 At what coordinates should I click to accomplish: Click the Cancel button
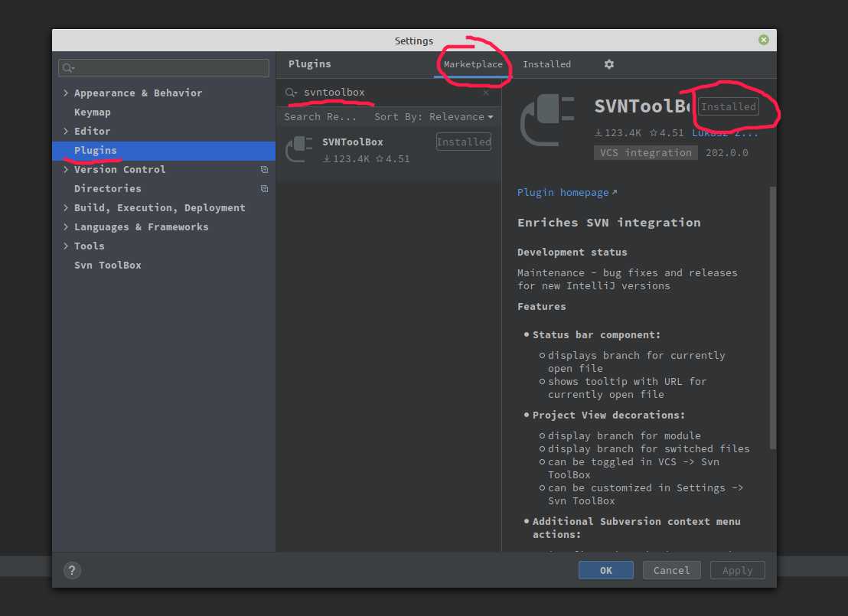coord(671,570)
